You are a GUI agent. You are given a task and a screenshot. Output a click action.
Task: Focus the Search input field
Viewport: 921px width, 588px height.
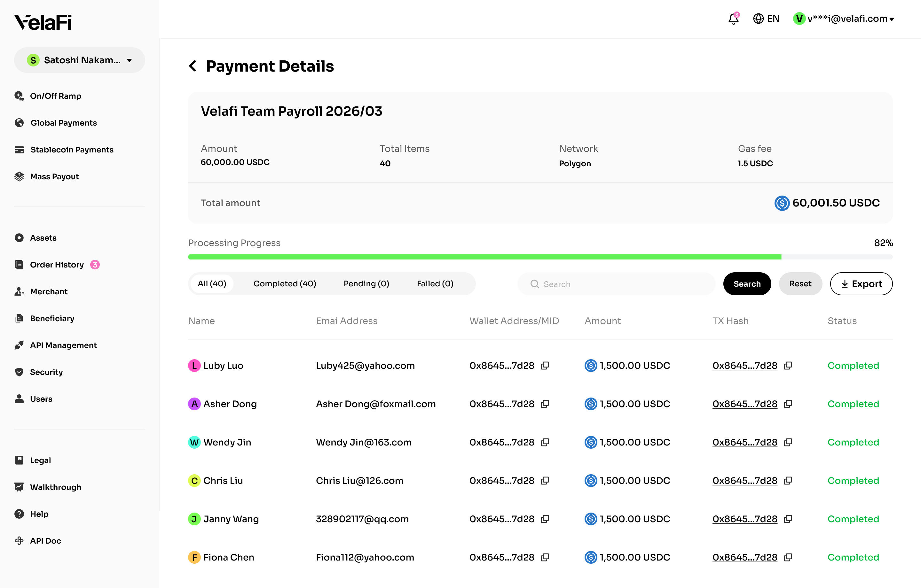coord(616,284)
